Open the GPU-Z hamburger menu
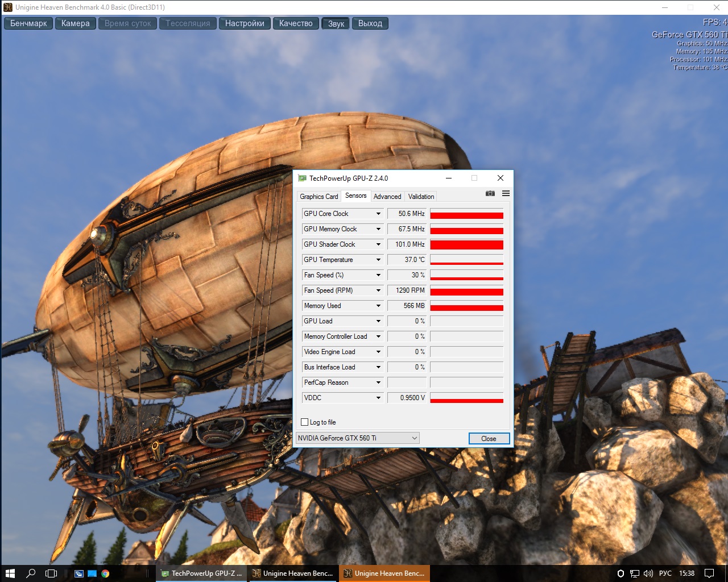 [x=506, y=193]
